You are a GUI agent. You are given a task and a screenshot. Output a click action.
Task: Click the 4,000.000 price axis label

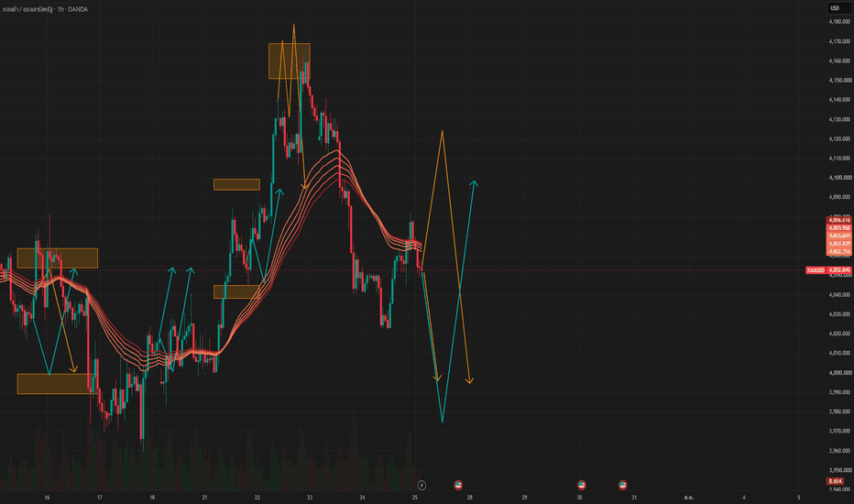coord(839,373)
